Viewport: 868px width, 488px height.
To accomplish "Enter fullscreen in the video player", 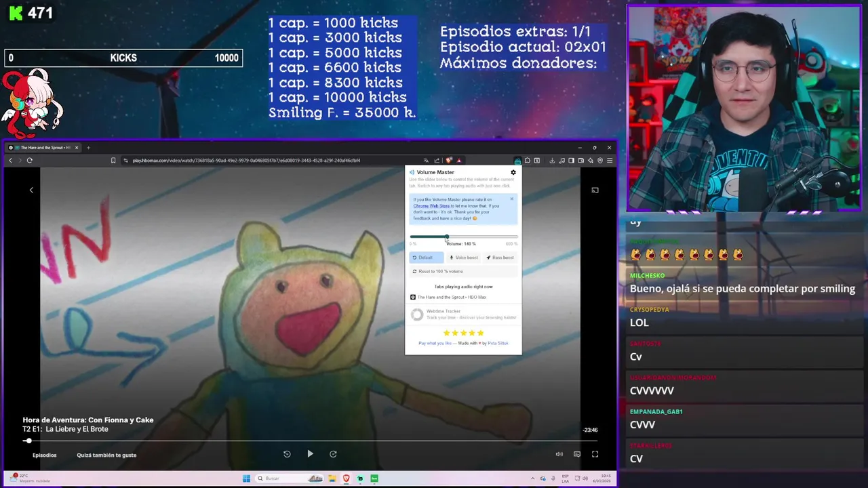I will 595,454.
